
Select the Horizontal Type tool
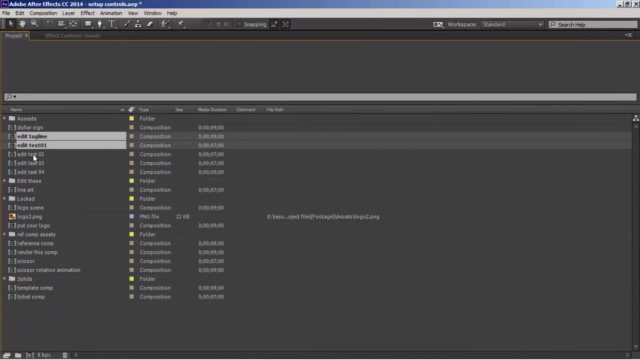[111, 24]
